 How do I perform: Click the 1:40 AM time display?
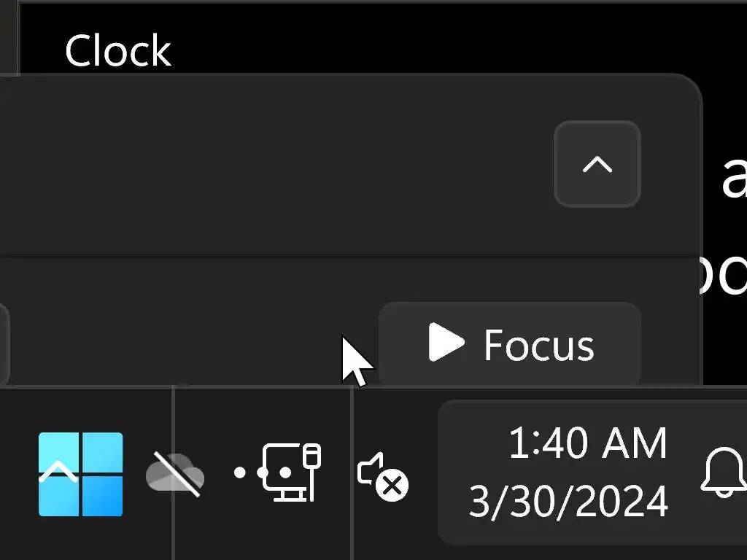(x=587, y=443)
